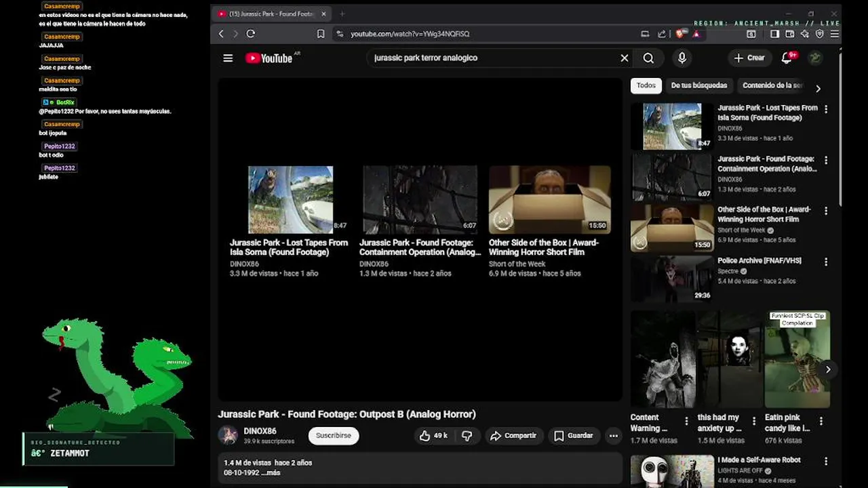
Task: Open the Content Warning short thumbnail
Action: click(663, 359)
